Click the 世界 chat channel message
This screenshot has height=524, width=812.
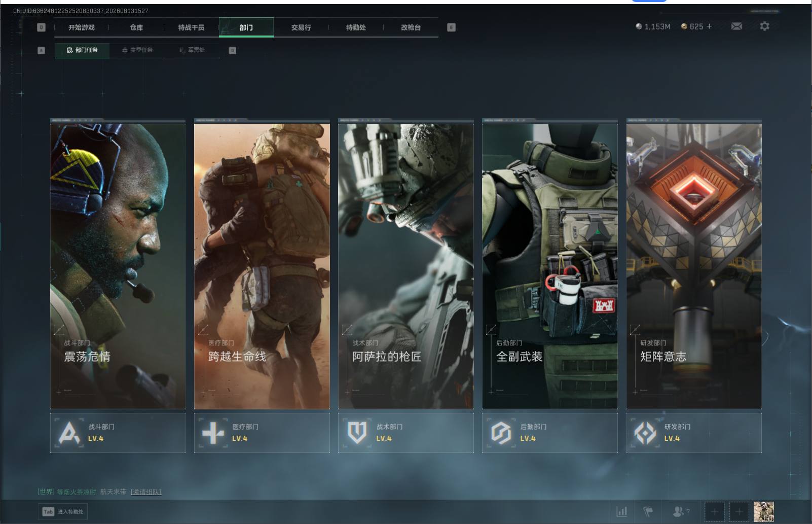coord(99,492)
